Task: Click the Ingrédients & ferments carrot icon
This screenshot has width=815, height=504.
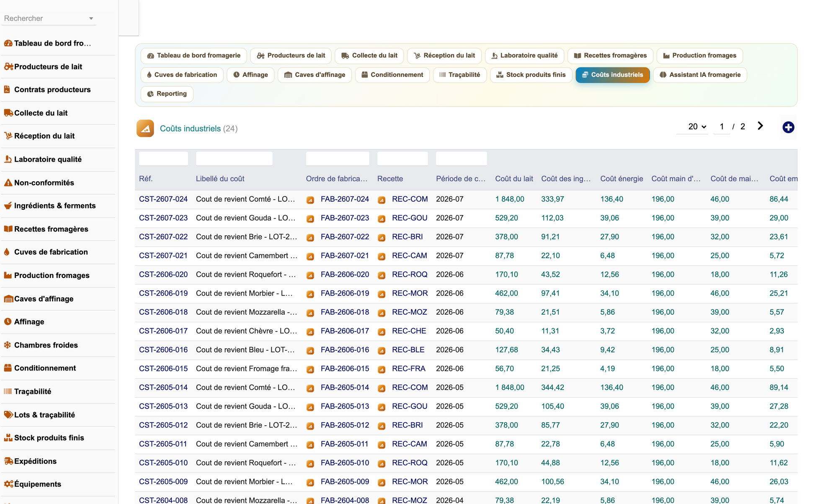Action: [8, 206]
